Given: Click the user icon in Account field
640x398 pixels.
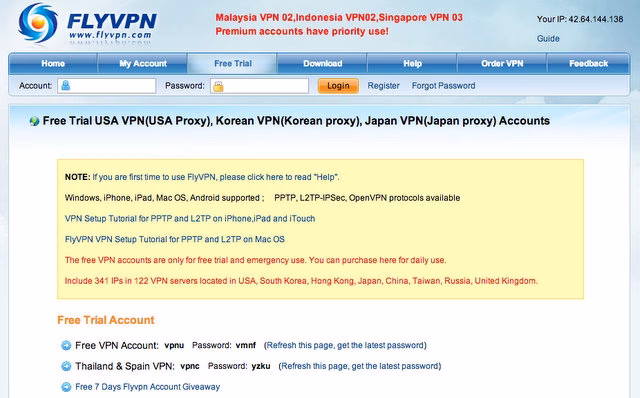Looking at the screenshot, I should 65,86.
